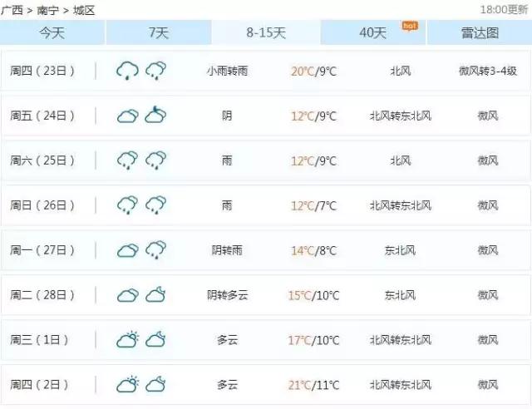The image size is (532, 409).
Task: Click the cloudy night icon for 周二 (28日)
Action: pyautogui.click(x=155, y=295)
